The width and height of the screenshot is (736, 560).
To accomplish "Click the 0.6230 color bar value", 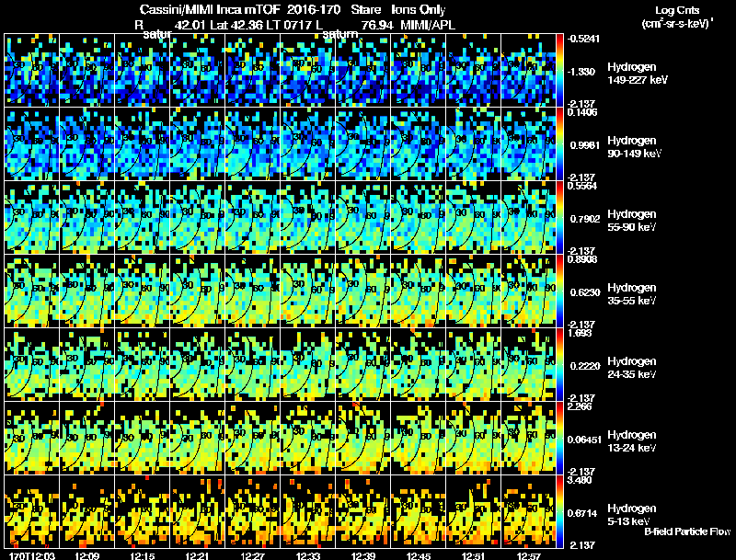I will coord(584,292).
